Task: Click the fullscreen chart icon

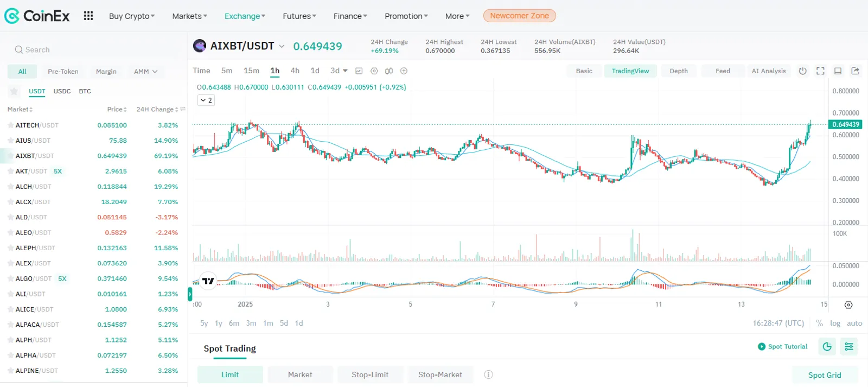Action: click(820, 71)
